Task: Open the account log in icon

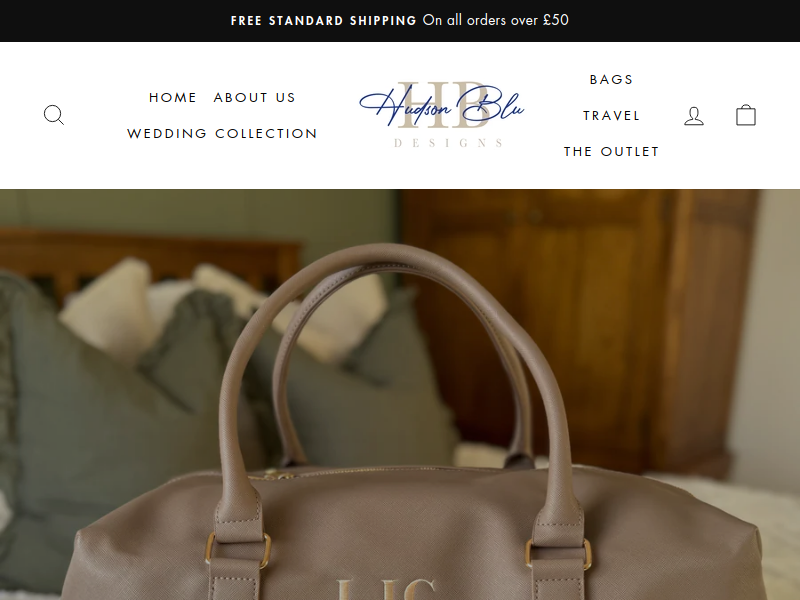Action: 693,115
